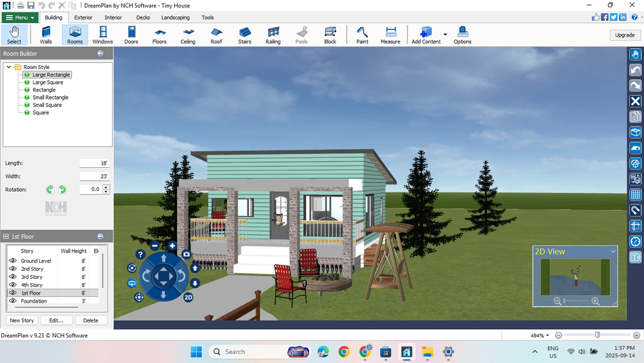Click the Edit... story button
The height and width of the screenshot is (363, 644).
(56, 320)
